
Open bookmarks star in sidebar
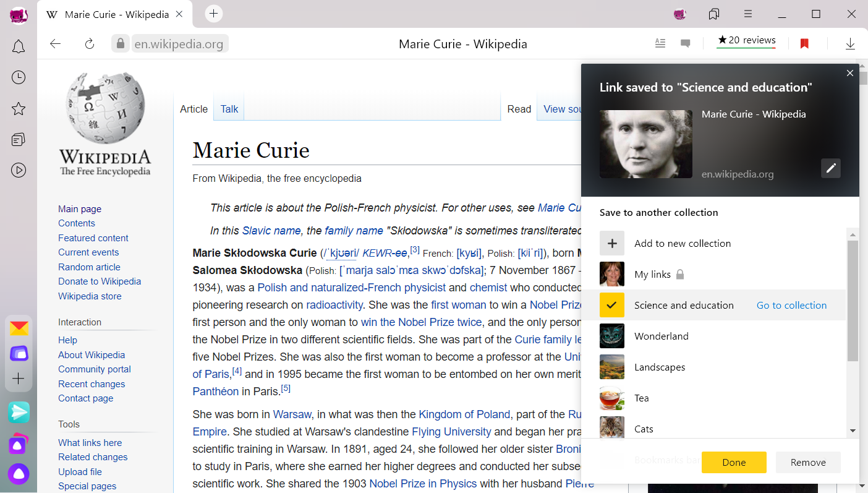(x=19, y=109)
